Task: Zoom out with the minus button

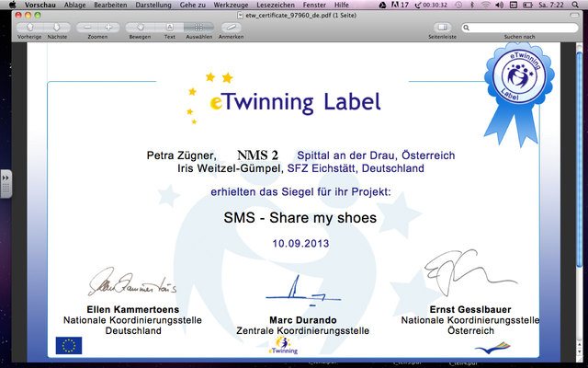Action: (x=89, y=28)
